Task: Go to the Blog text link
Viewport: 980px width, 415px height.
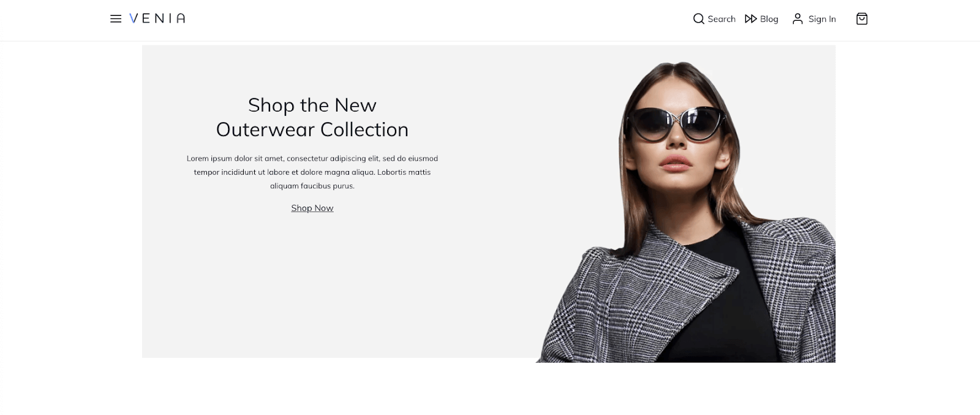Action: coord(769,19)
